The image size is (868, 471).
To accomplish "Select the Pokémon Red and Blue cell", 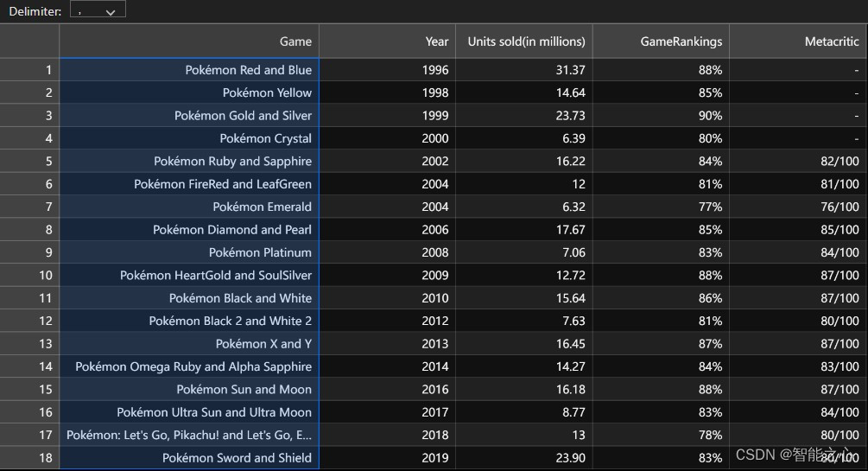I will (x=189, y=70).
